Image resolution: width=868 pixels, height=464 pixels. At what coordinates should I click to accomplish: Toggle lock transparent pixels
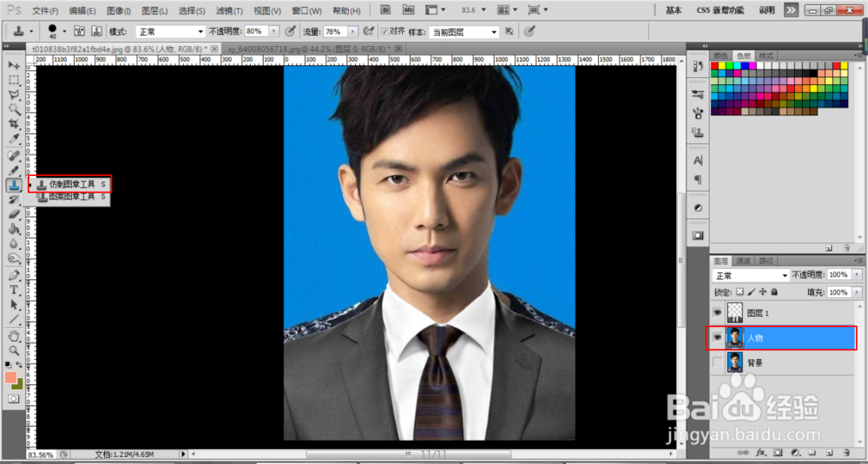(740, 291)
